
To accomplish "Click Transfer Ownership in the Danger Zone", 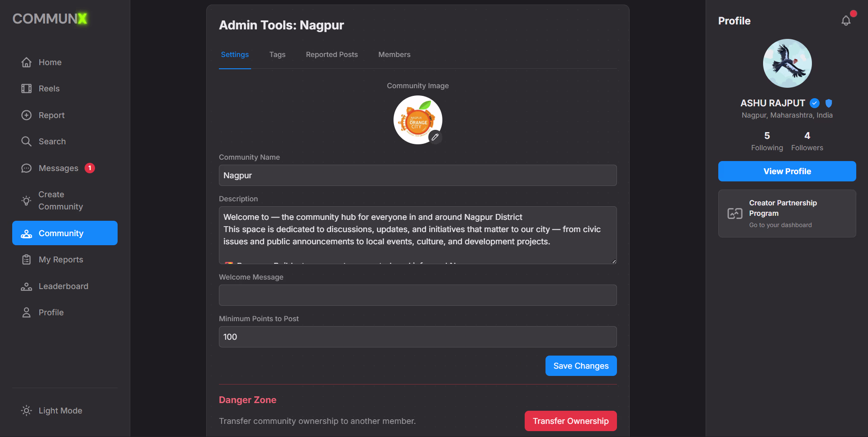I will click(570, 421).
